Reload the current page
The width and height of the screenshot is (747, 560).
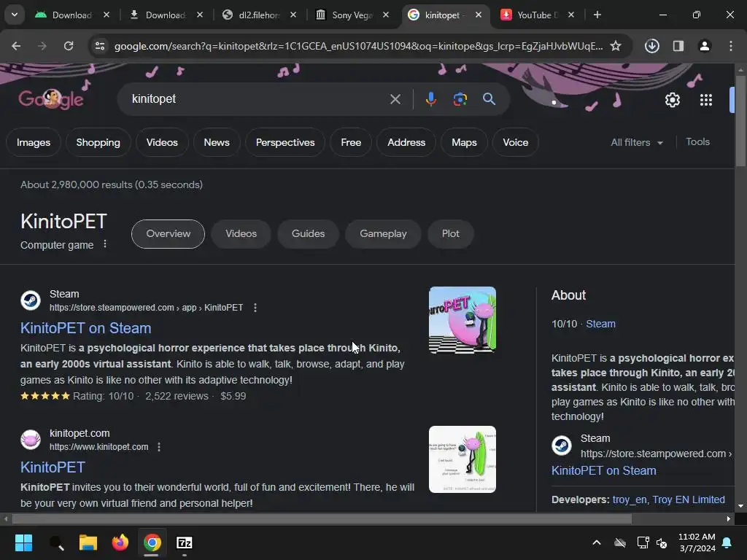click(x=69, y=46)
